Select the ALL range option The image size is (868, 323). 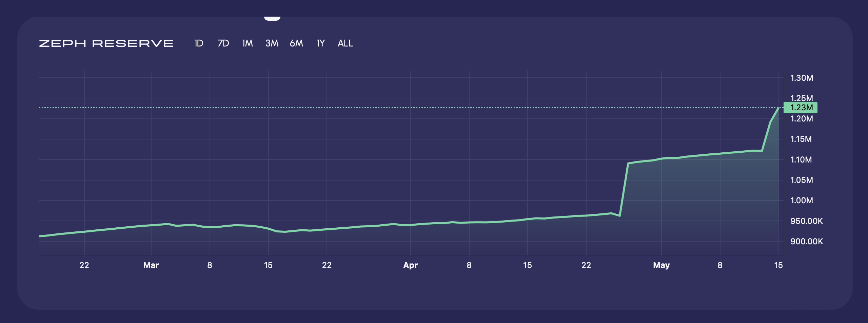[345, 43]
